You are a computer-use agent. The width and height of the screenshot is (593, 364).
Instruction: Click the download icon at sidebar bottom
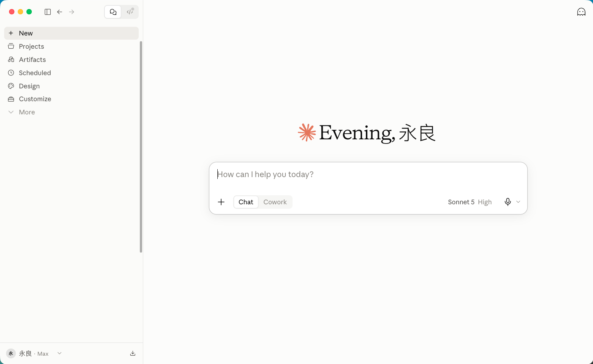(x=133, y=353)
